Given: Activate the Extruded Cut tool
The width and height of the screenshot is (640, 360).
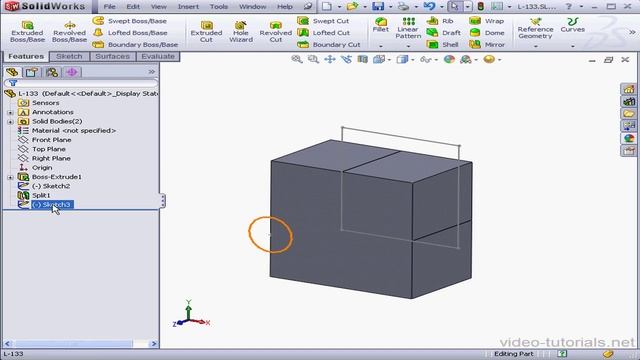Looking at the screenshot, I should click(207, 31).
